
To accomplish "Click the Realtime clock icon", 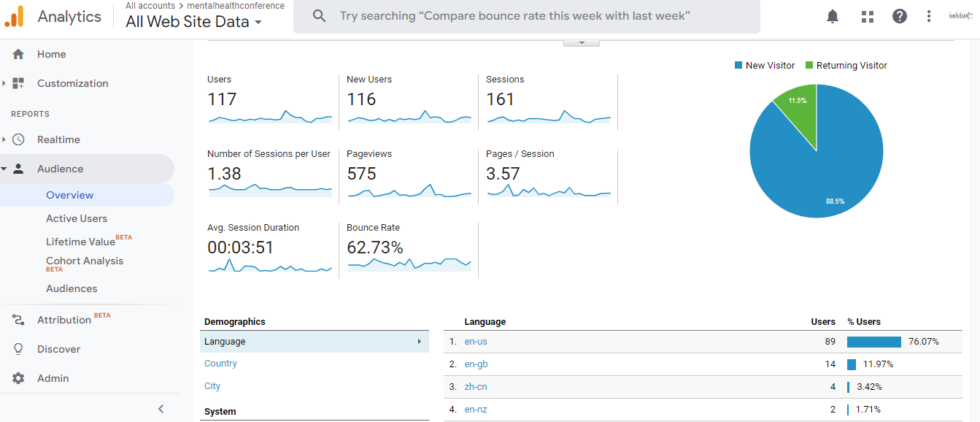I will tap(18, 139).
